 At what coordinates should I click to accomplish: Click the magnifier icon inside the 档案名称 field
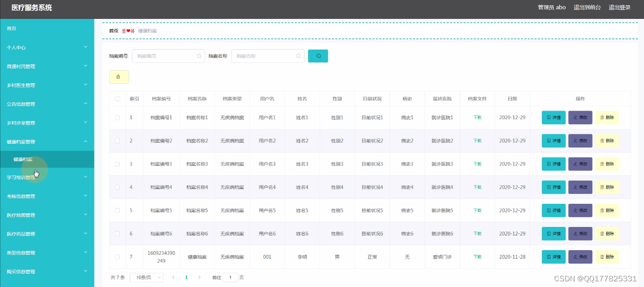tap(298, 56)
